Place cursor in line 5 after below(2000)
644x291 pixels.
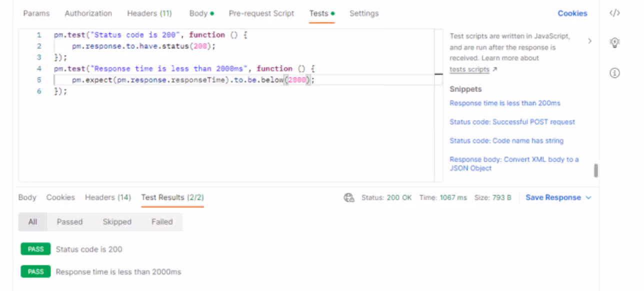tap(314, 80)
